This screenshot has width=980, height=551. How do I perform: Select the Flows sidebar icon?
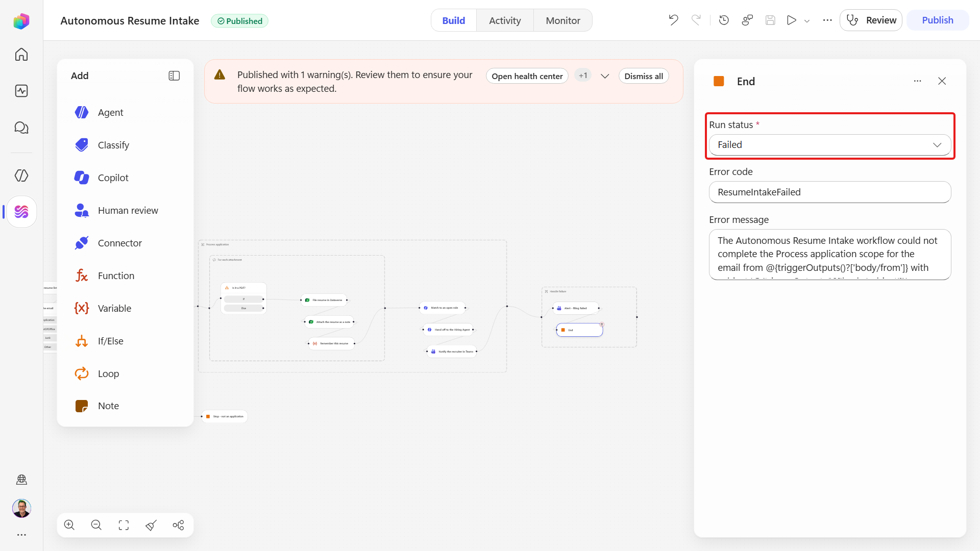click(x=21, y=212)
